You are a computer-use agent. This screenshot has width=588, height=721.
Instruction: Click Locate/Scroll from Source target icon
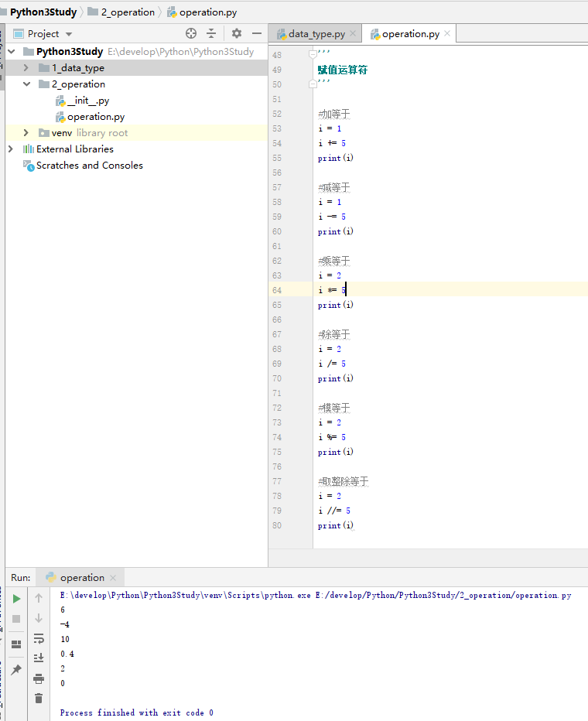click(x=191, y=33)
